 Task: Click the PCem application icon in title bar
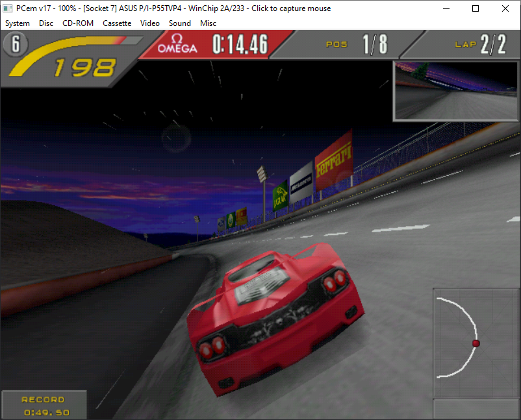7,8
